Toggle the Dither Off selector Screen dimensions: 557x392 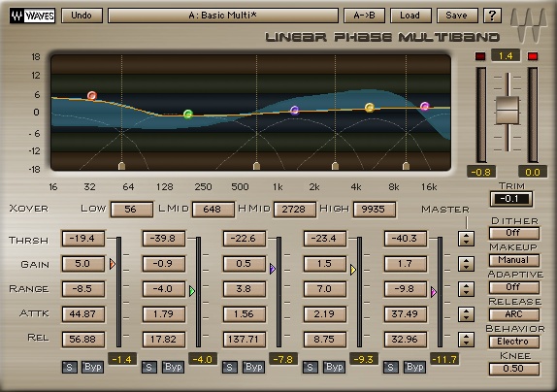[514, 233]
